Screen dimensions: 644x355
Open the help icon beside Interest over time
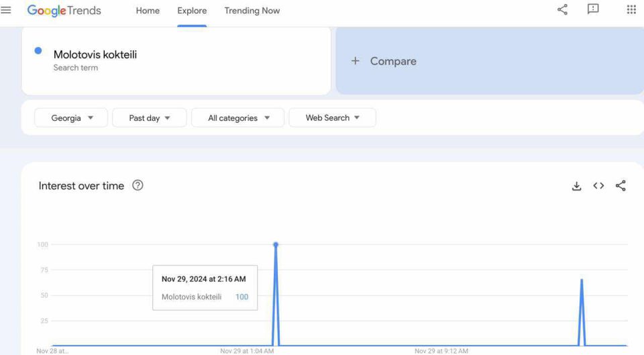(x=138, y=185)
